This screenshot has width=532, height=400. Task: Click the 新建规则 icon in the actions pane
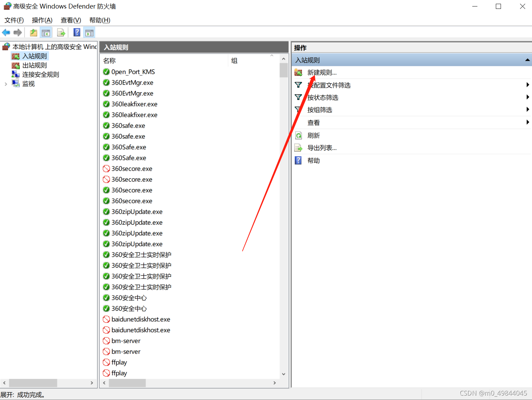tap(298, 72)
